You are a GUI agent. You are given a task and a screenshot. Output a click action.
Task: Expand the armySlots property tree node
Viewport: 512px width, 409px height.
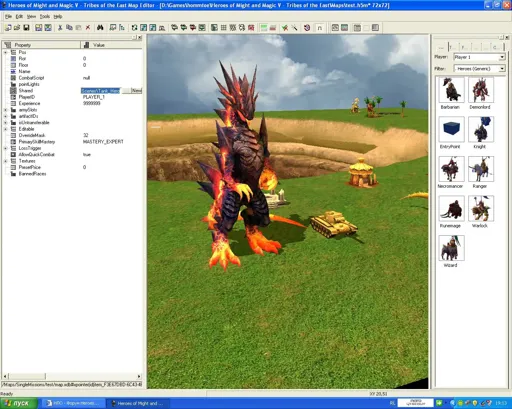click(5, 110)
